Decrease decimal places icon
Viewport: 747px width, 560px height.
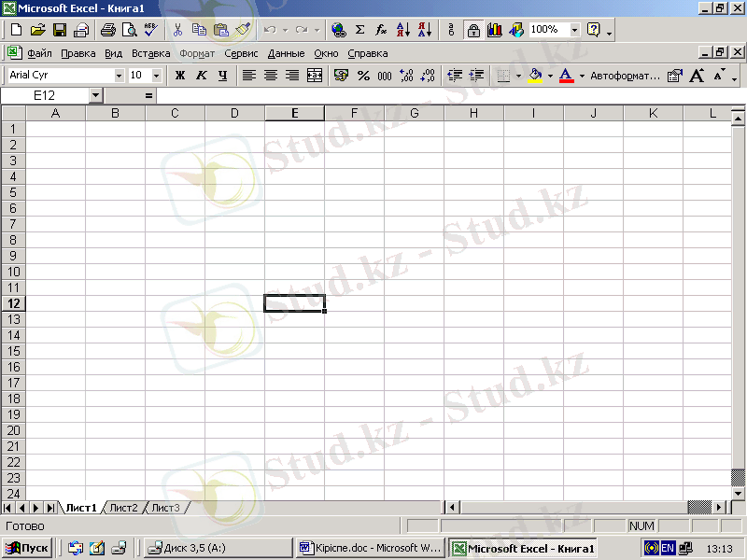[x=428, y=76]
